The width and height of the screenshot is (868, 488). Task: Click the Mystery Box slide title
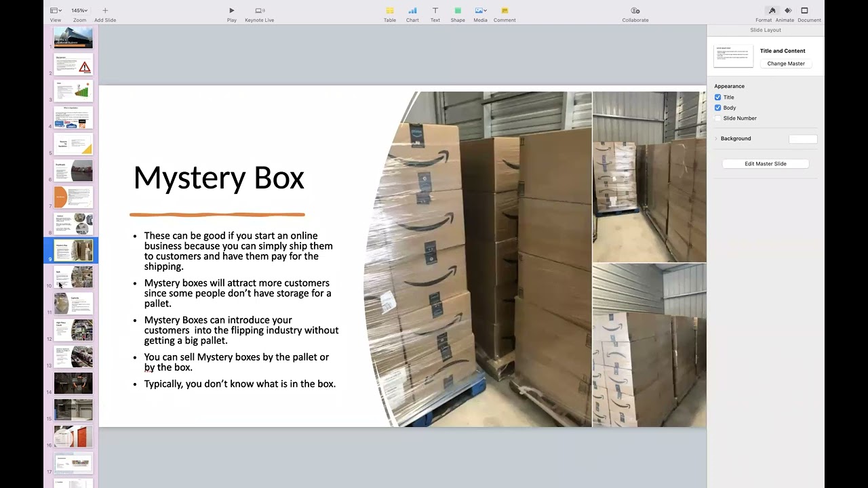[x=219, y=178]
